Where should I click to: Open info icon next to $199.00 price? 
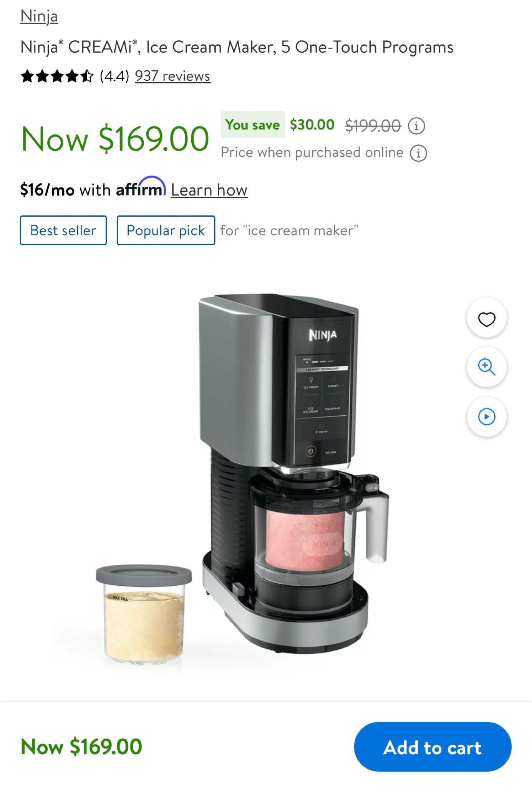pos(416,126)
